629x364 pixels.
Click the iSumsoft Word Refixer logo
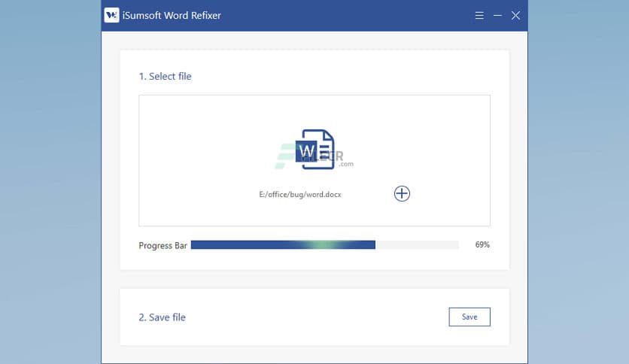tap(111, 15)
